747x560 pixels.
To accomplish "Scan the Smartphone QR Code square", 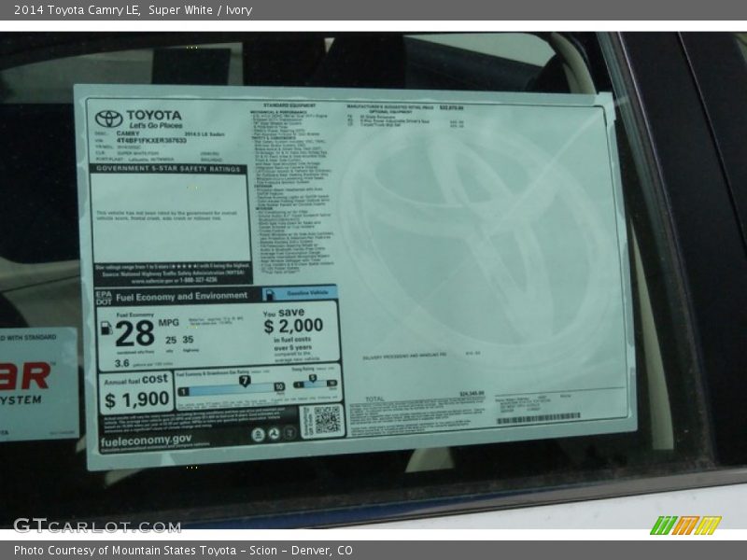I will pos(327,417).
